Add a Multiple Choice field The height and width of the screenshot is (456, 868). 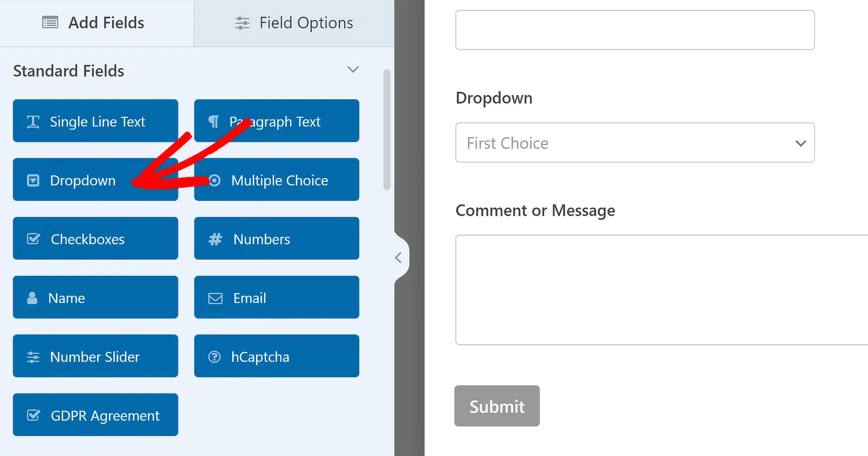pos(277,180)
